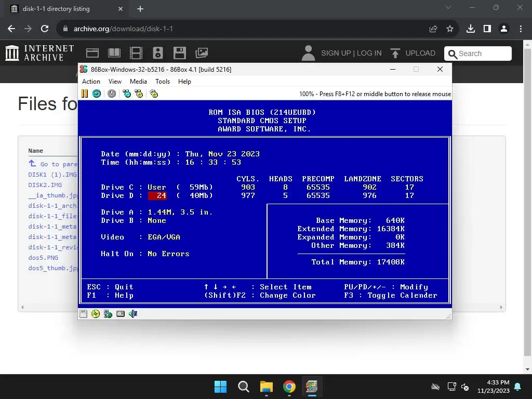This screenshot has width=532, height=399.
Task: Click SIGN UP | LOG IN link
Action: [x=351, y=54]
